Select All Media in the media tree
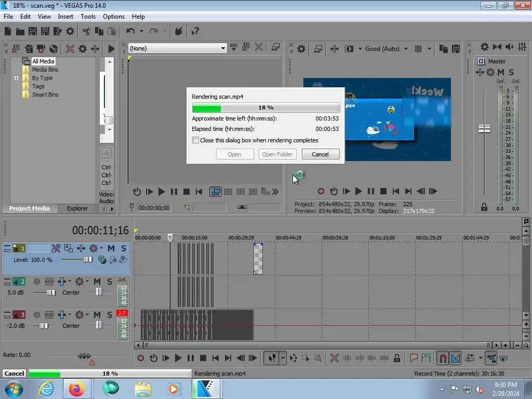The image size is (532, 399). [43, 61]
